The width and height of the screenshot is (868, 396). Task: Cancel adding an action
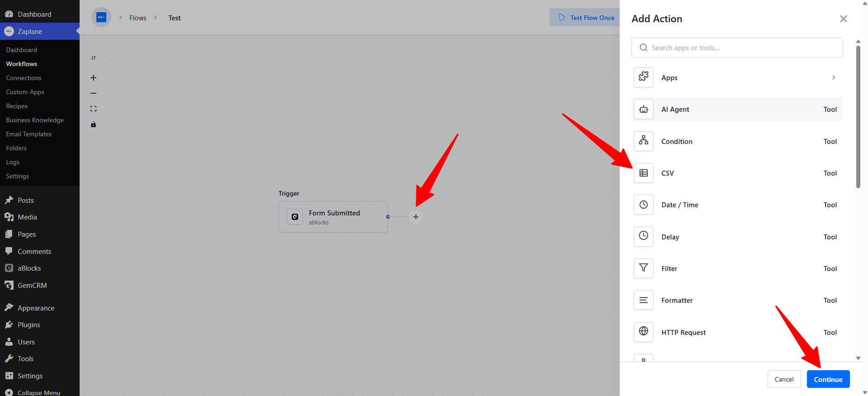[784, 379]
